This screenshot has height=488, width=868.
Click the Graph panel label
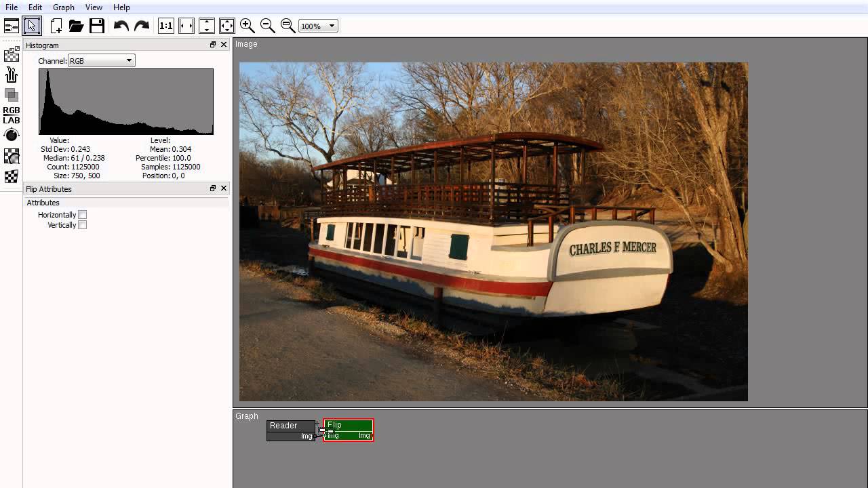[x=247, y=416]
